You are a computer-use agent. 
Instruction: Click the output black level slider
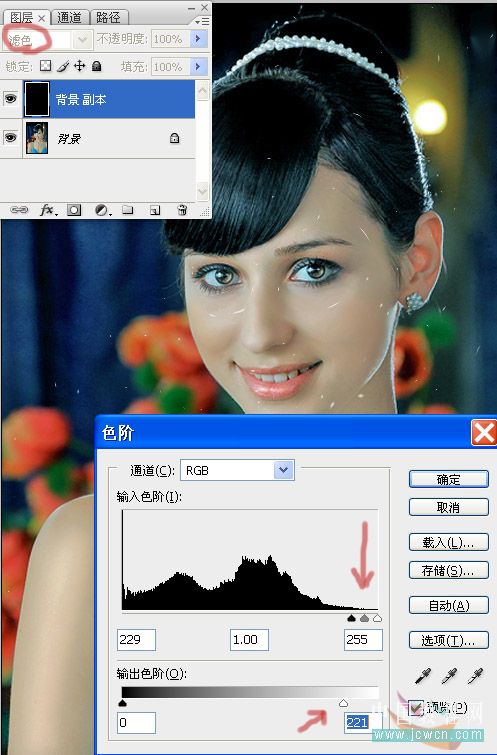122,703
